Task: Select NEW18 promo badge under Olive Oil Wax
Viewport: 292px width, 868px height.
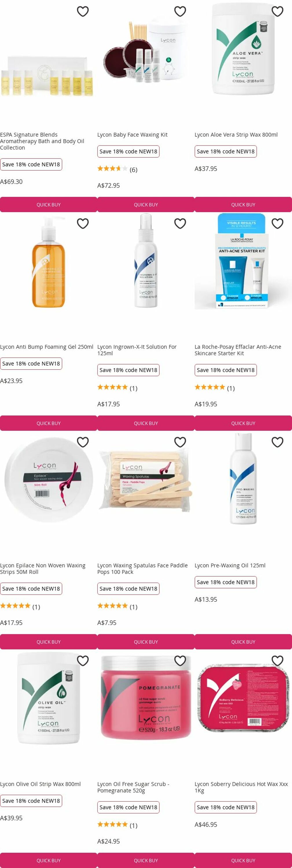Action: pos(31,801)
